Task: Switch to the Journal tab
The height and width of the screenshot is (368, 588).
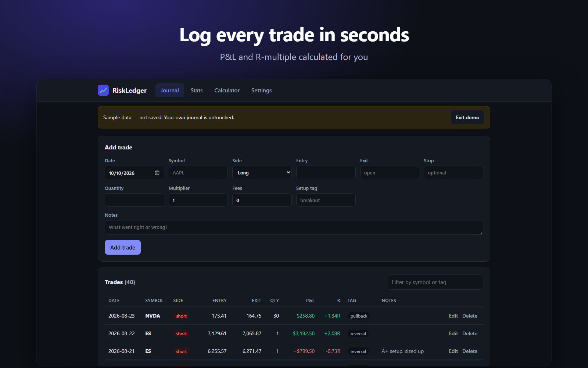Action: (169, 90)
